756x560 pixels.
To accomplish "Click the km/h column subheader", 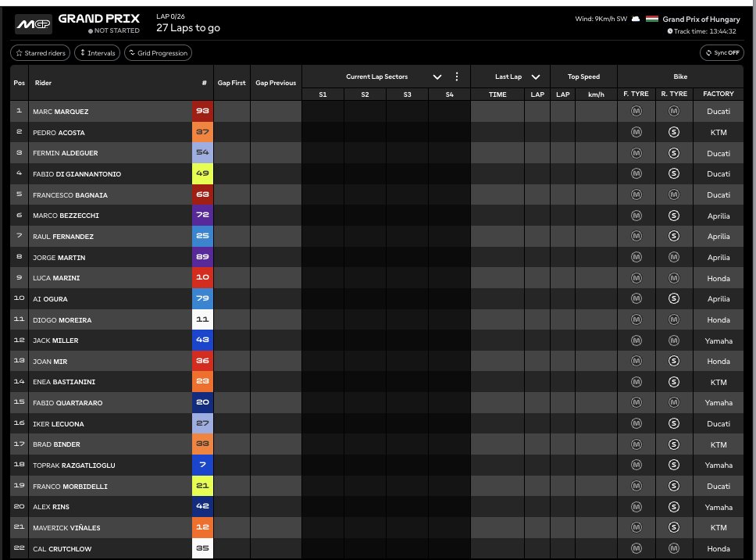I will pyautogui.click(x=596, y=95).
